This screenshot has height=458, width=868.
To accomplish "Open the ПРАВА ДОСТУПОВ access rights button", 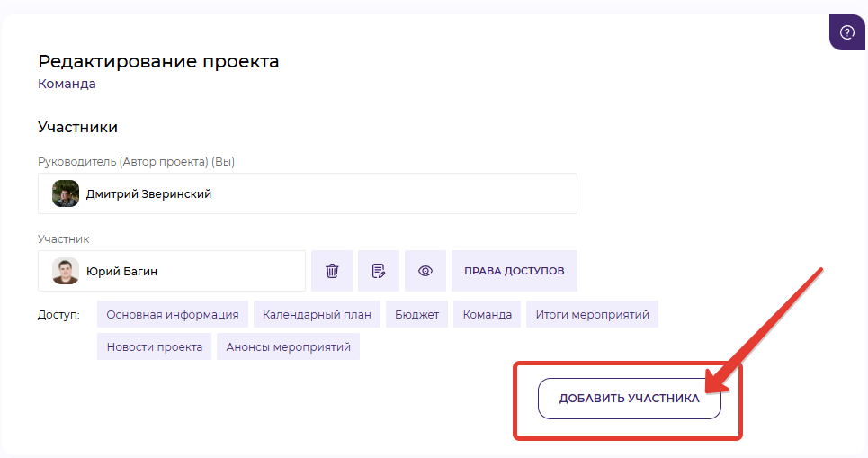I will click(514, 271).
